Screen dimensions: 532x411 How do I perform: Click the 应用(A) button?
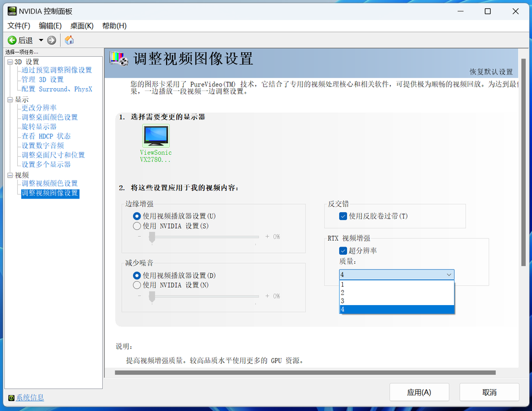pyautogui.click(x=419, y=392)
